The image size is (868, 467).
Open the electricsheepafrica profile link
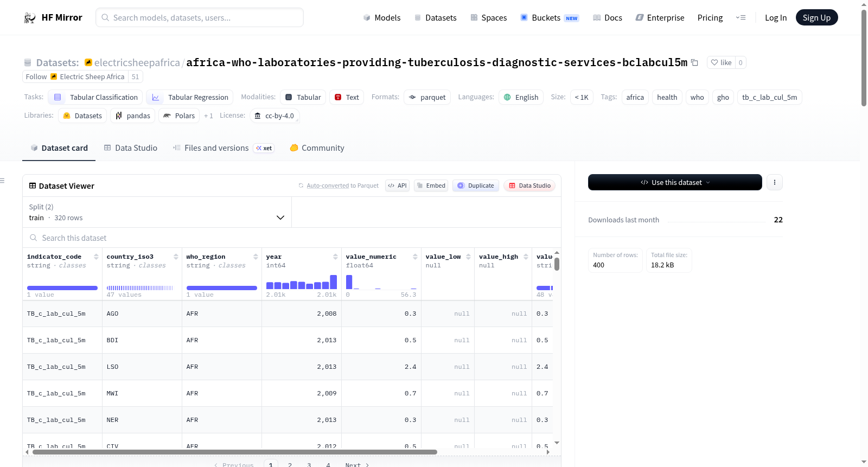tap(137, 62)
